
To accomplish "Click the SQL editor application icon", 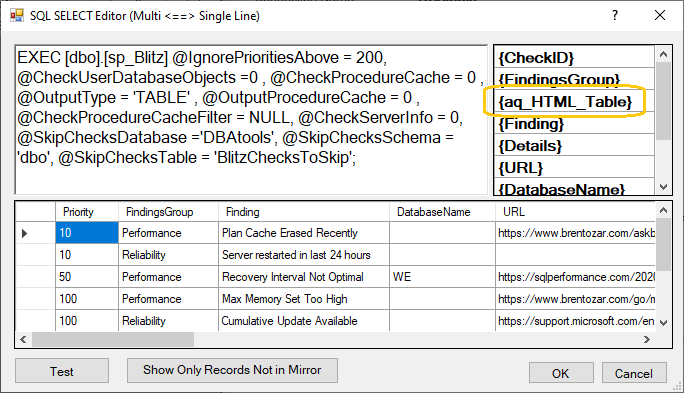I will tap(17, 16).
